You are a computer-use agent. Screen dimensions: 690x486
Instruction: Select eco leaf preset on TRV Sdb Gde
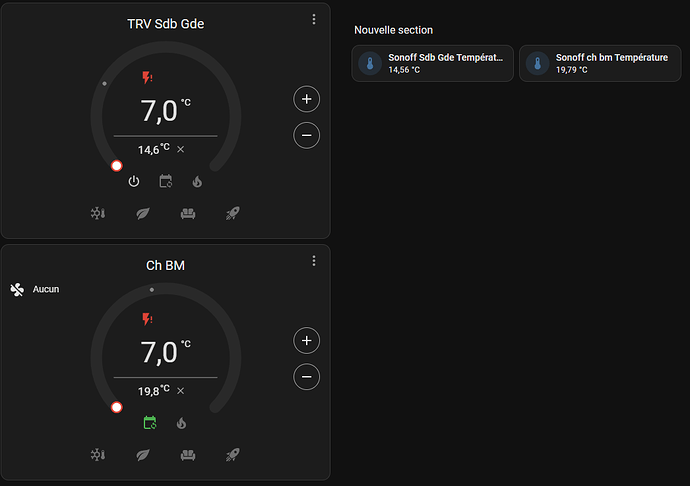coord(143,214)
